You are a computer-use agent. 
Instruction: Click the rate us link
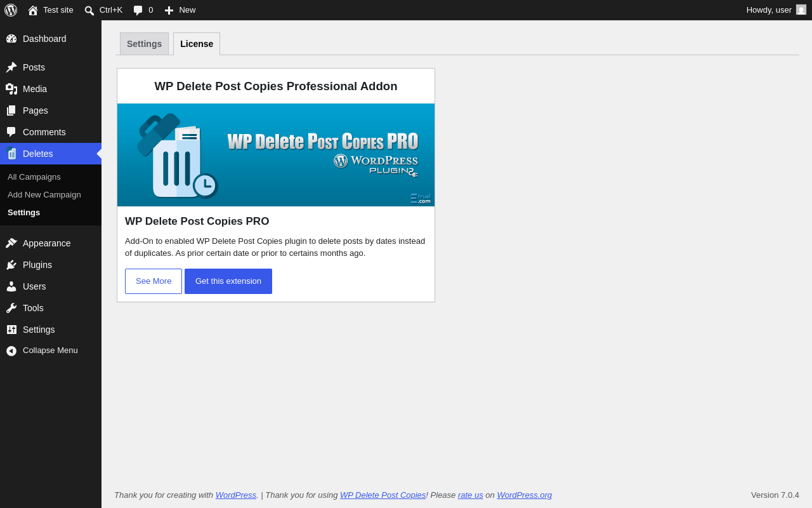[x=471, y=495]
